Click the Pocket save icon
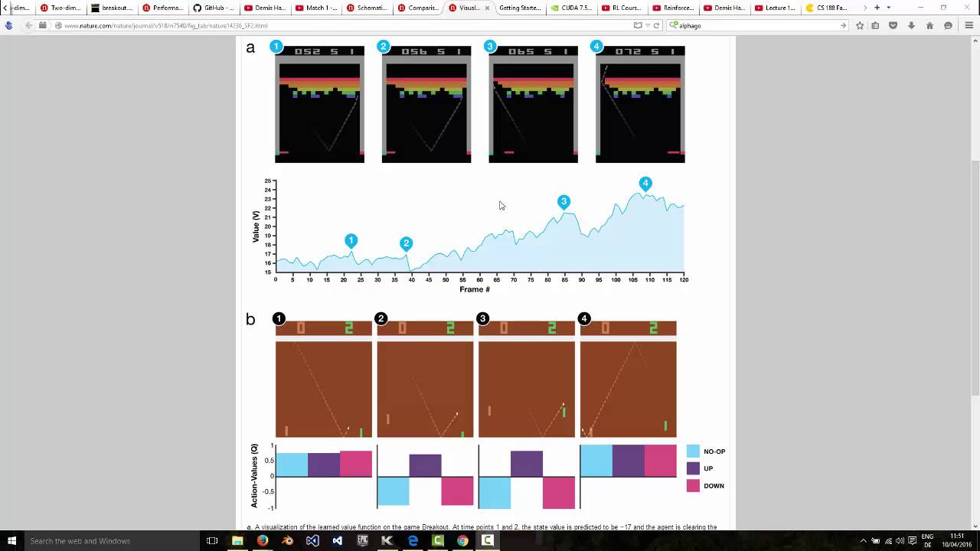The image size is (980, 551). (893, 25)
